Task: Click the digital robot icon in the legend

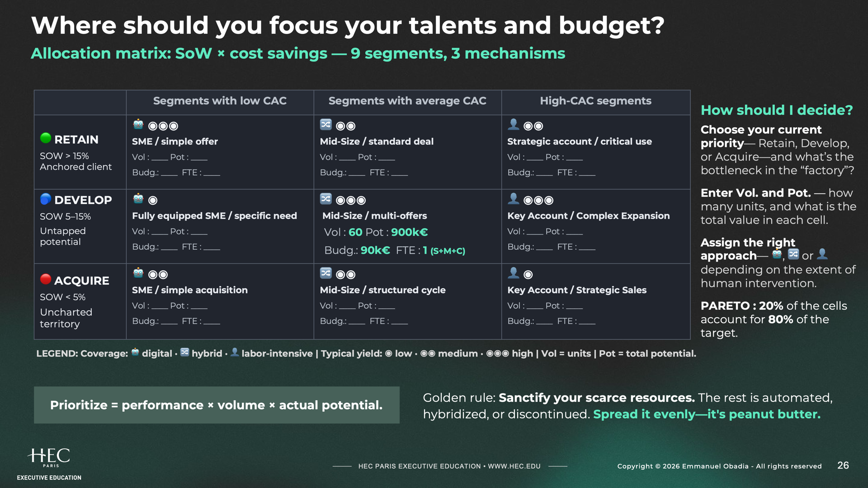Action: pos(135,352)
